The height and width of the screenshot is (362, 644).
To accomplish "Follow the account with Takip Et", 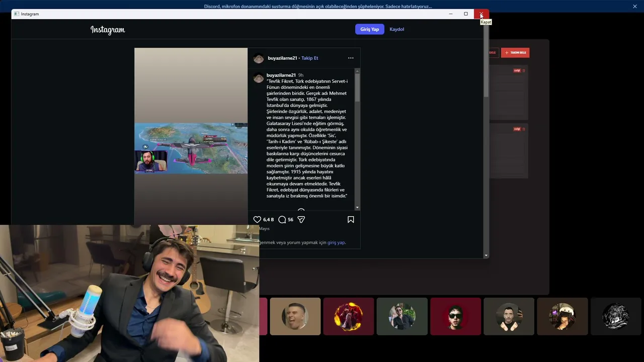I will tap(310, 58).
